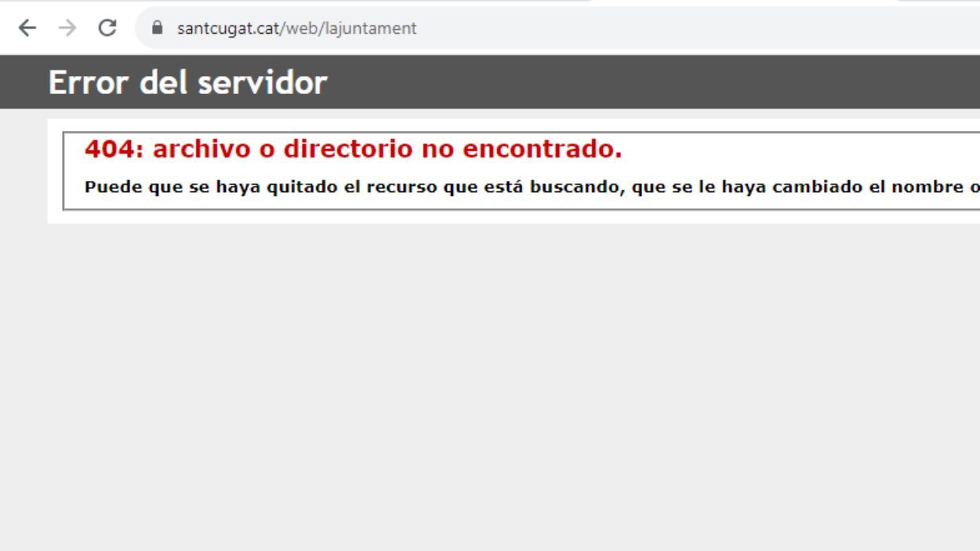Click the 404 error message heading

click(353, 148)
